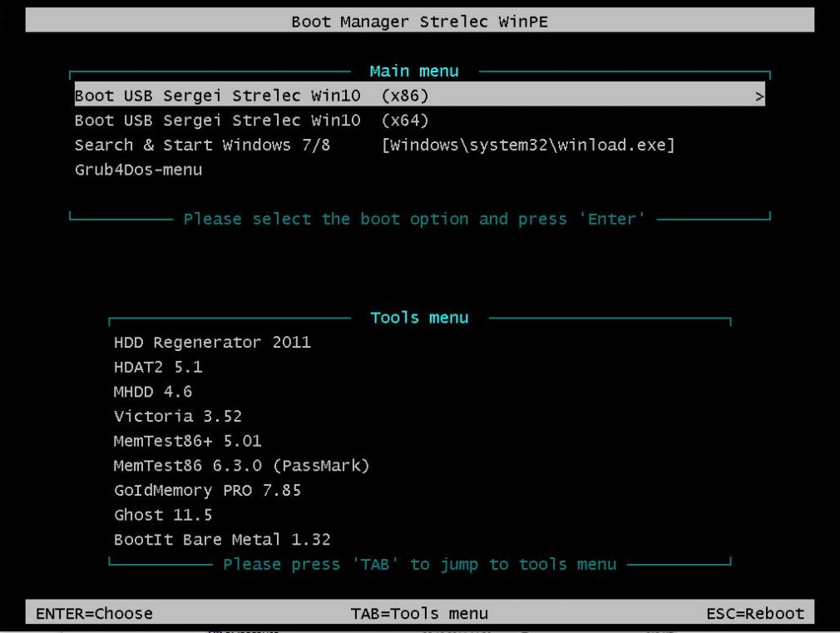The image size is (840, 633).
Task: Click 'Please select the boot option' hint
Action: click(x=414, y=220)
